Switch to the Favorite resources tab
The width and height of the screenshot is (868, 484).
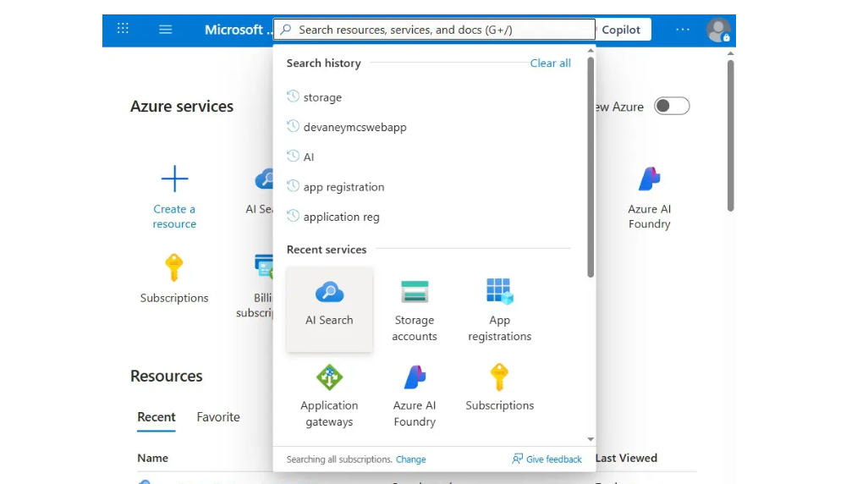pos(218,417)
